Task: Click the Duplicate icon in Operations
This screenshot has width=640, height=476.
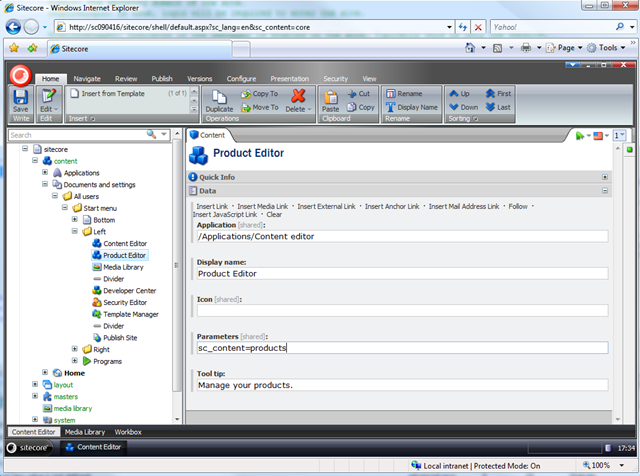Action: (219, 97)
